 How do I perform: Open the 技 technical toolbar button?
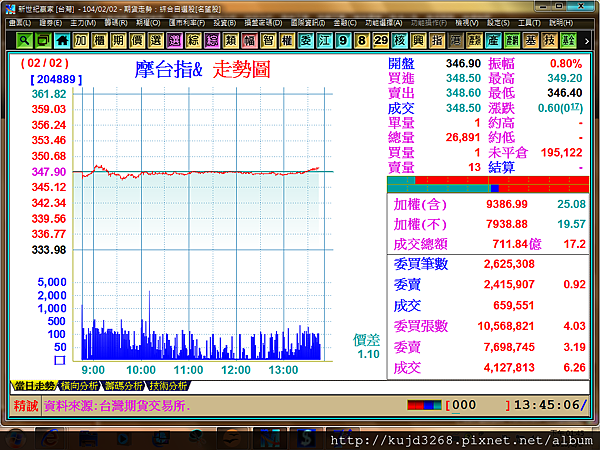tap(549, 40)
